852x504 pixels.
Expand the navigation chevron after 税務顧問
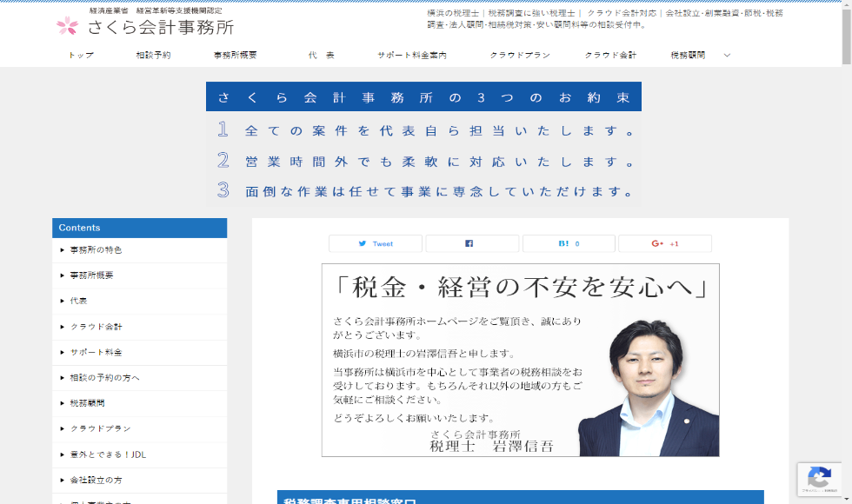click(x=727, y=56)
